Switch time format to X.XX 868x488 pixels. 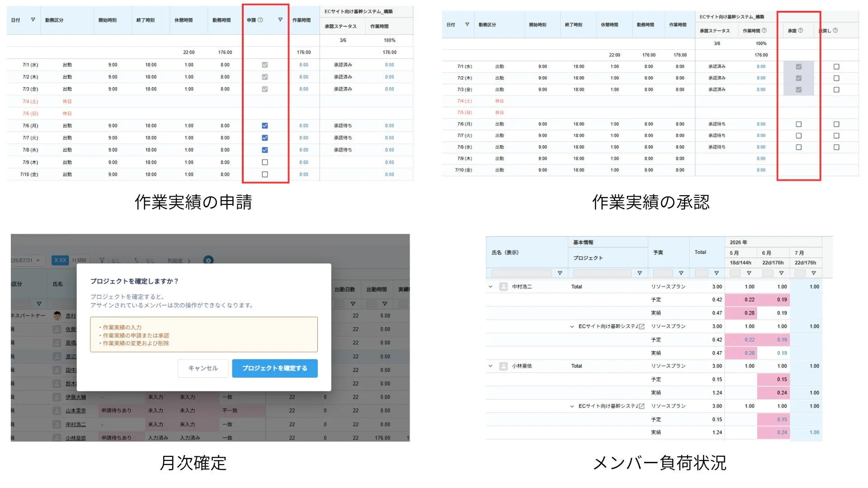60,260
